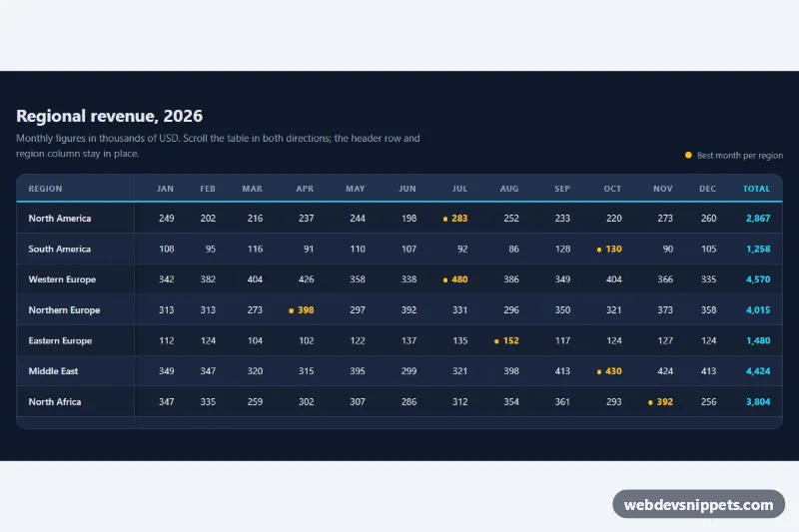The width and height of the screenshot is (799, 532).
Task: Click Western Europe November value 366
Action: [665, 279]
